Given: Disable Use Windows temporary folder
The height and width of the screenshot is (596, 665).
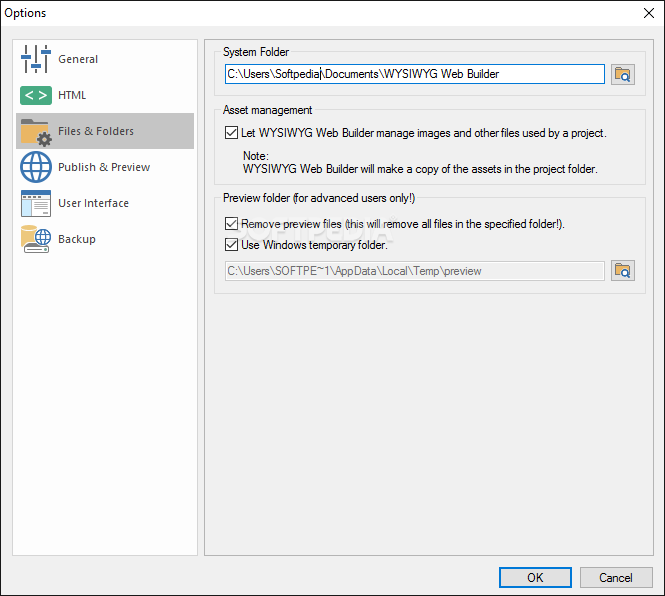Looking at the screenshot, I should (x=231, y=245).
